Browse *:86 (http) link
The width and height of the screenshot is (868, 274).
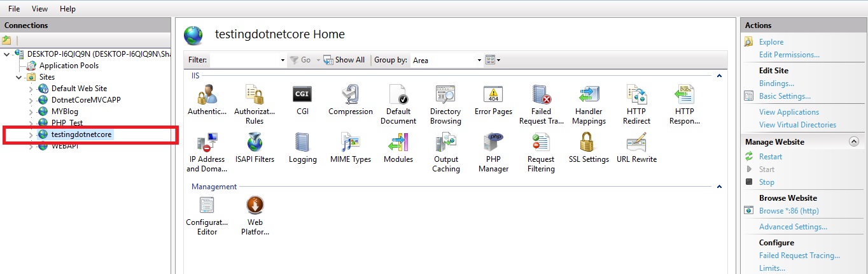coord(788,211)
